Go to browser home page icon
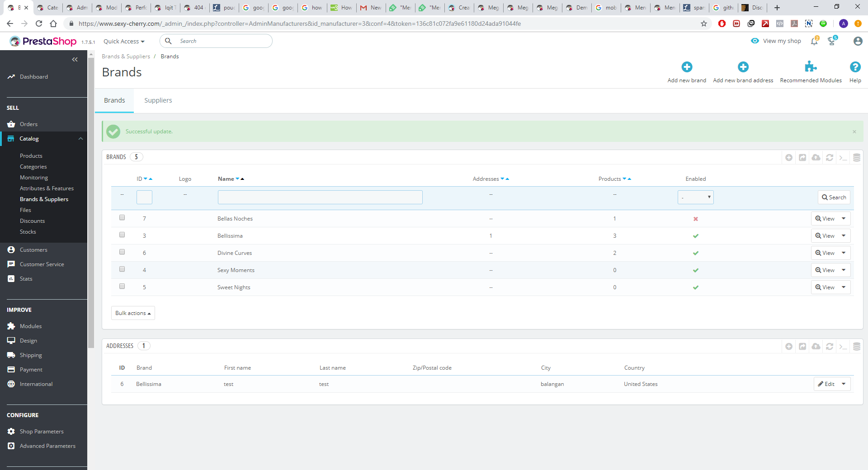The height and width of the screenshot is (470, 868). coord(53,23)
